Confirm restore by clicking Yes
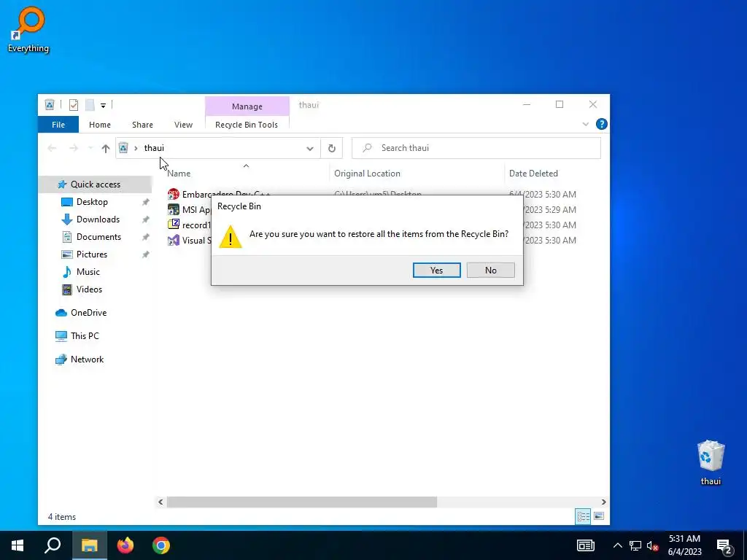Viewport: 747px width, 560px height. coord(436,270)
